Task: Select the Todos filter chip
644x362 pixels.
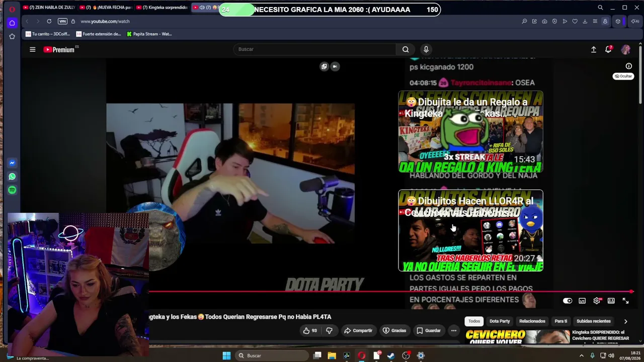Action: 474,321
